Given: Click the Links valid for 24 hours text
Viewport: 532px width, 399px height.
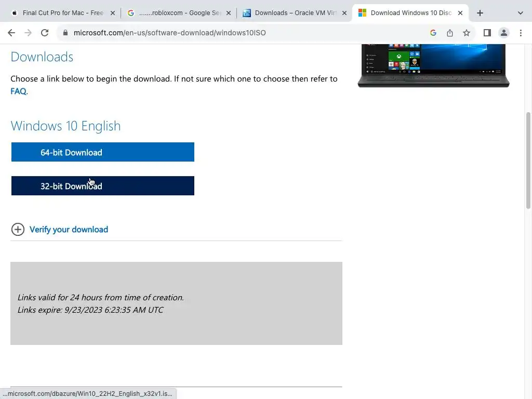Looking at the screenshot, I should click(x=100, y=298).
